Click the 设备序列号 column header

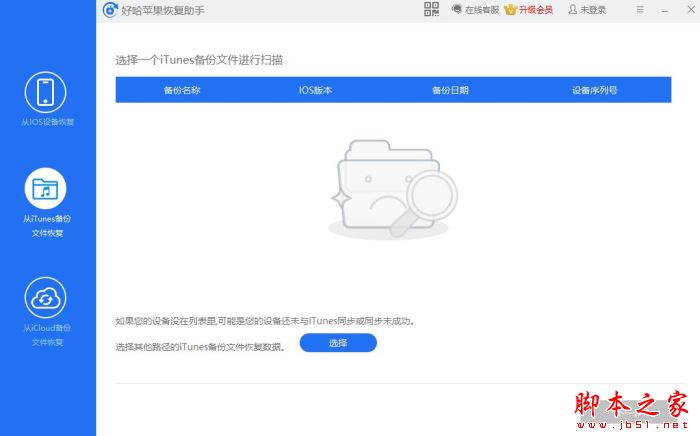(595, 90)
